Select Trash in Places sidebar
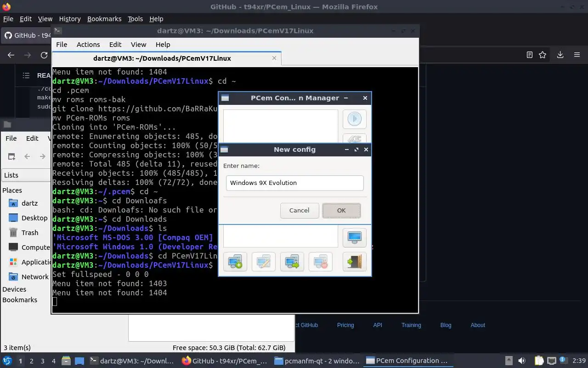 tap(29, 232)
